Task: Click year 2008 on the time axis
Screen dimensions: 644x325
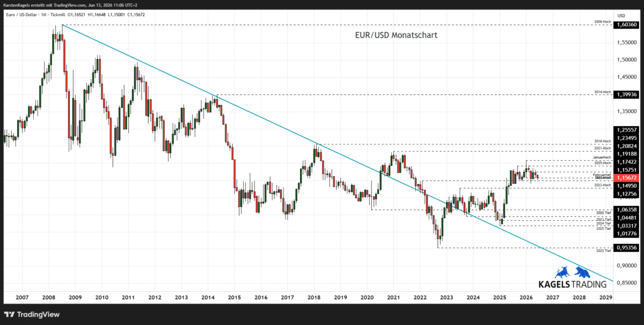Action: (x=48, y=297)
